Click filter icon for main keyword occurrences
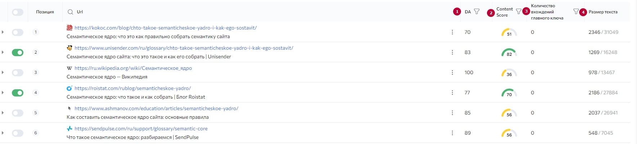The height and width of the screenshot is (144, 644). click(x=576, y=12)
